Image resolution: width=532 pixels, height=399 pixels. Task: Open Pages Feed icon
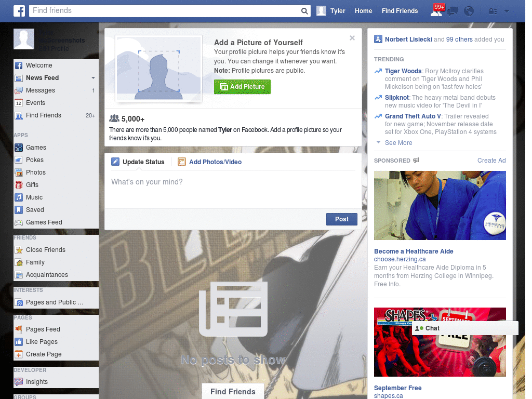(19, 329)
